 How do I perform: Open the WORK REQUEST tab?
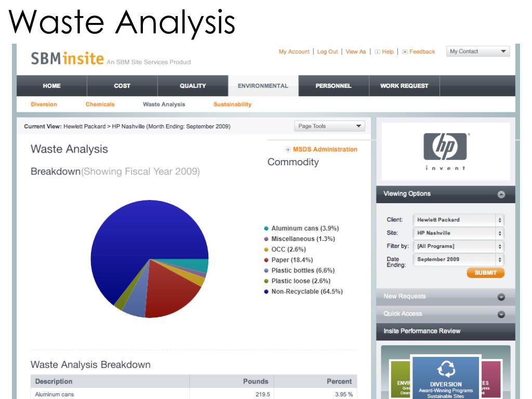point(404,86)
